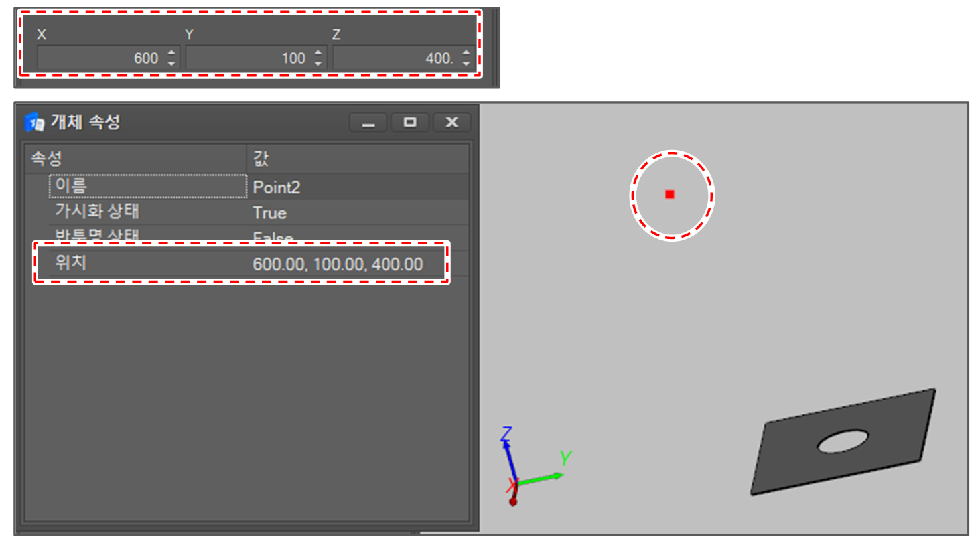Increase X value with up arrow

click(x=171, y=52)
